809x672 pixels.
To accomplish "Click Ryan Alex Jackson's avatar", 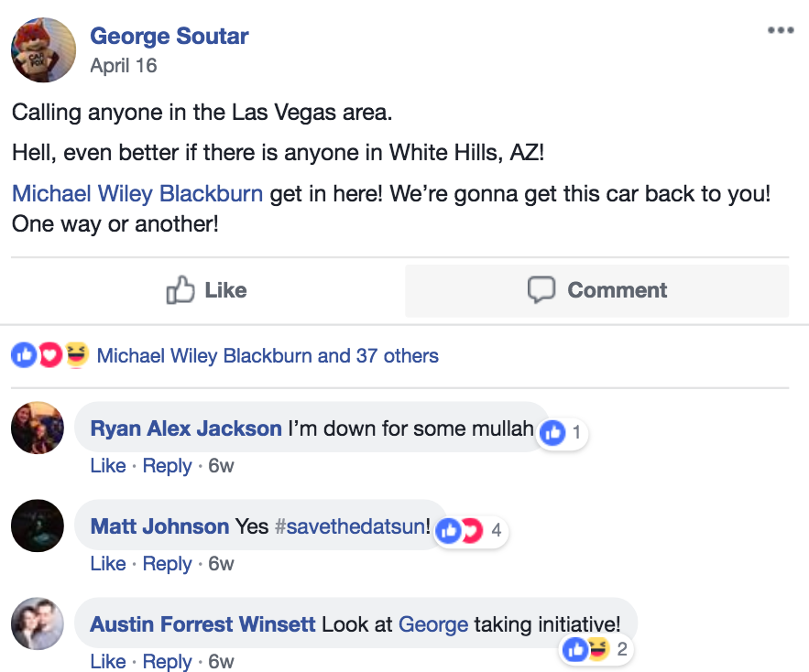I will coord(38,428).
